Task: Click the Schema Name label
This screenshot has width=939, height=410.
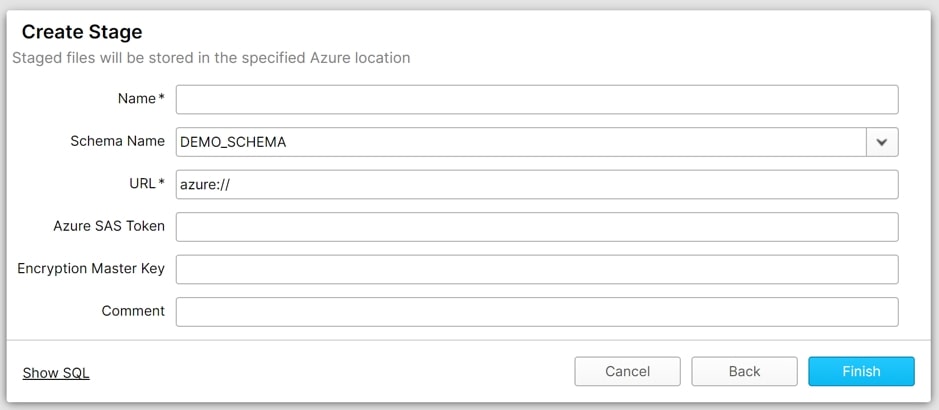Action: click(117, 141)
